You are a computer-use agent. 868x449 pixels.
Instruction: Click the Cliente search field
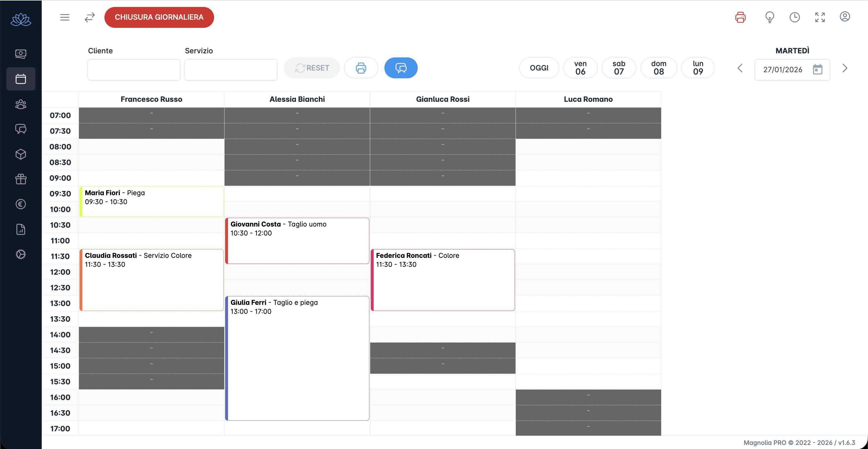pos(134,70)
